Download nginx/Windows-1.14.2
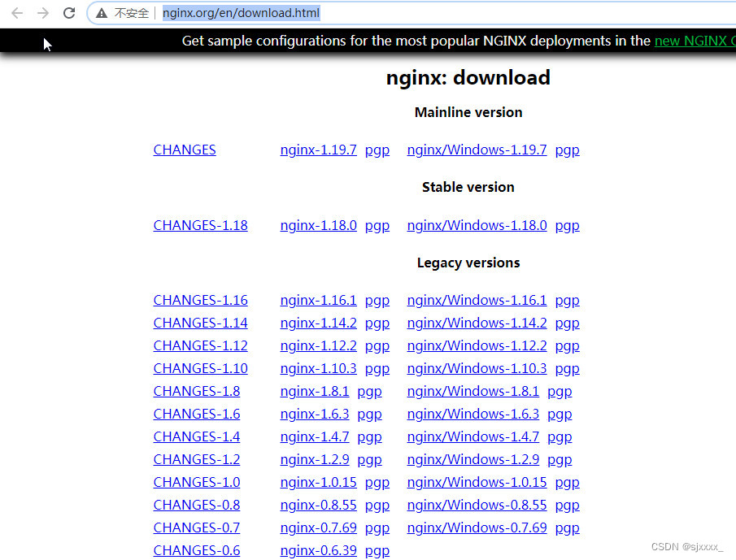736x560 pixels. pos(477,323)
